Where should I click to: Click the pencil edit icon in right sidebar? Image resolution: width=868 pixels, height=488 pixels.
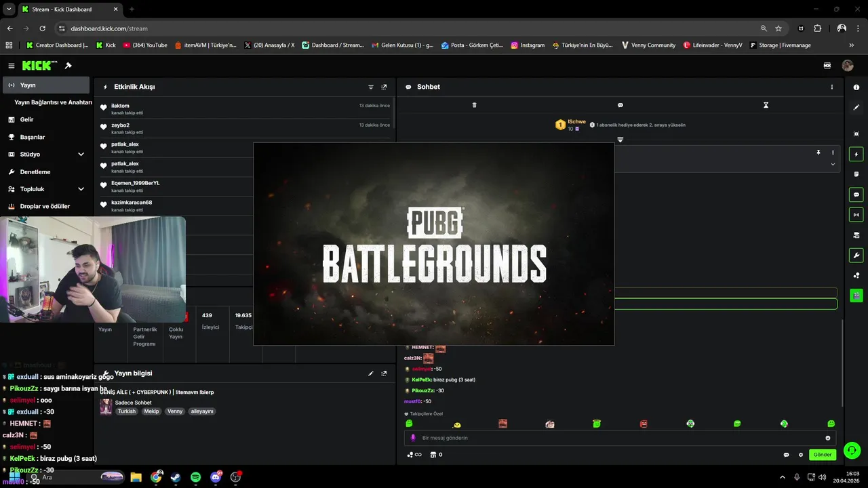point(856,107)
